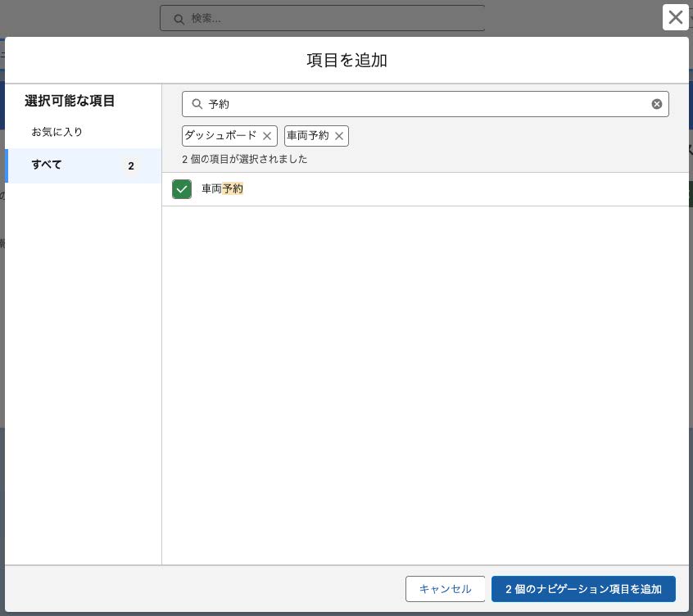Click the キャンセル button
This screenshot has width=693, height=616.
445,589
